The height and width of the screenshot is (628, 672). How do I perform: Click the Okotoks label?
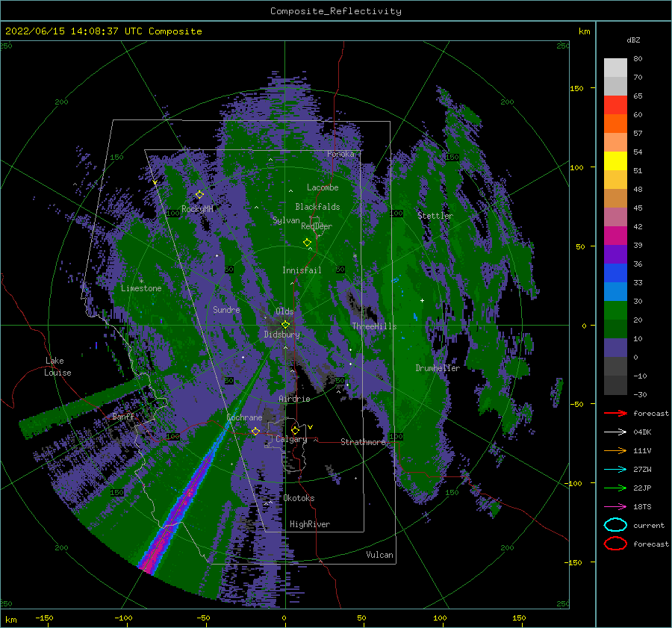pos(299,498)
